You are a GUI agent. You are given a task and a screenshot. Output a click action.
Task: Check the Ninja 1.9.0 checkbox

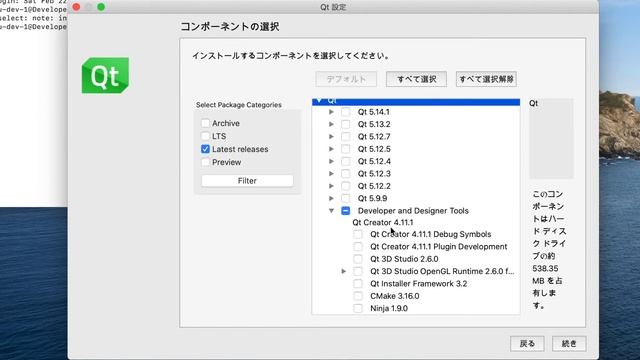358,308
